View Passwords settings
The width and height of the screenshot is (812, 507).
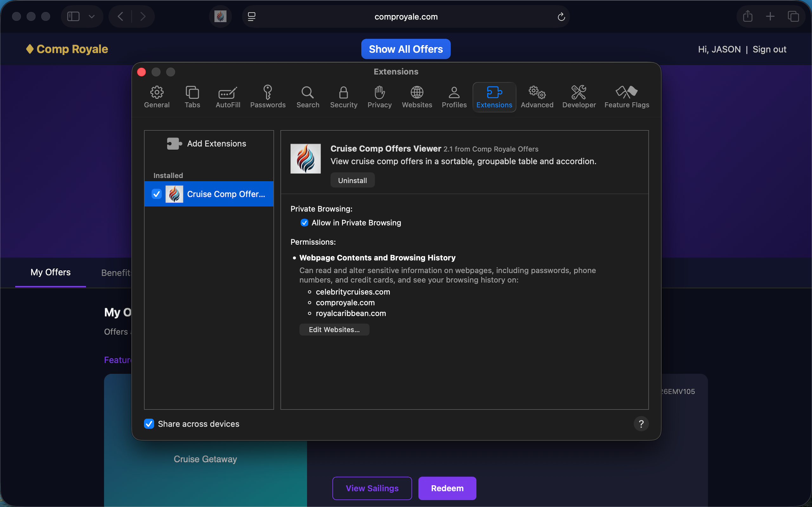[x=268, y=97]
